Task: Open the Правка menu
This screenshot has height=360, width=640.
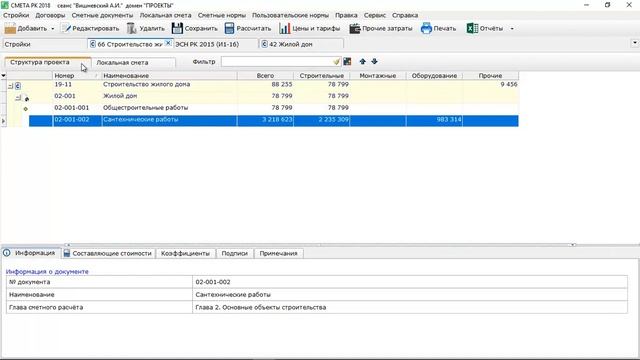Action: (x=346, y=15)
